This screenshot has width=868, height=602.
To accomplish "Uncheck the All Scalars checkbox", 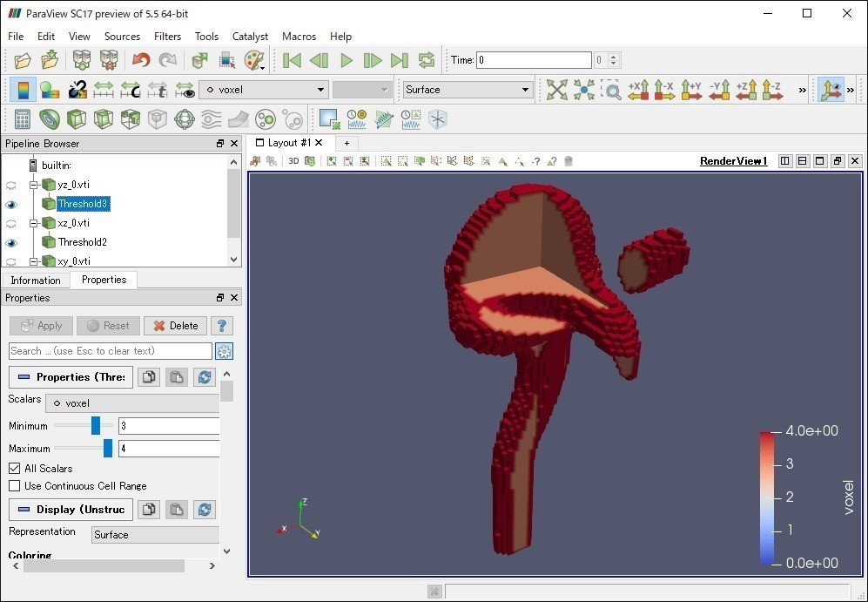I will (x=15, y=469).
